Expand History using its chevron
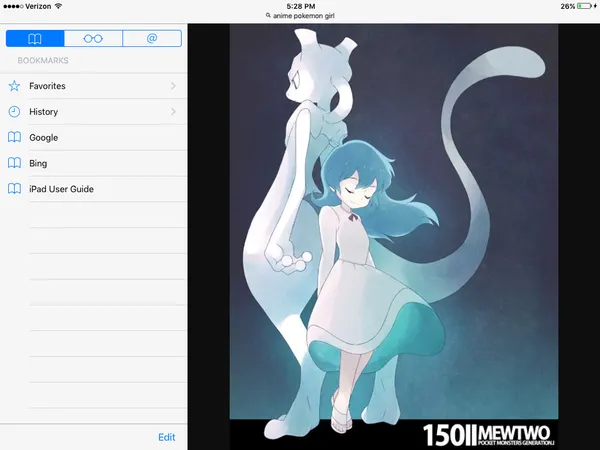Screen dimensions: 600x450 (173, 112)
